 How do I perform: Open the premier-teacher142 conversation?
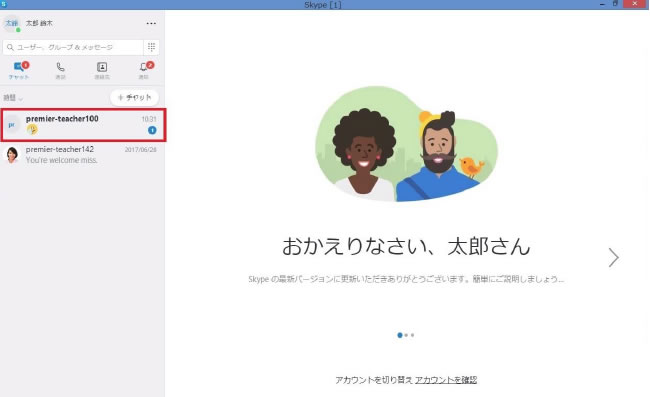[x=83, y=155]
